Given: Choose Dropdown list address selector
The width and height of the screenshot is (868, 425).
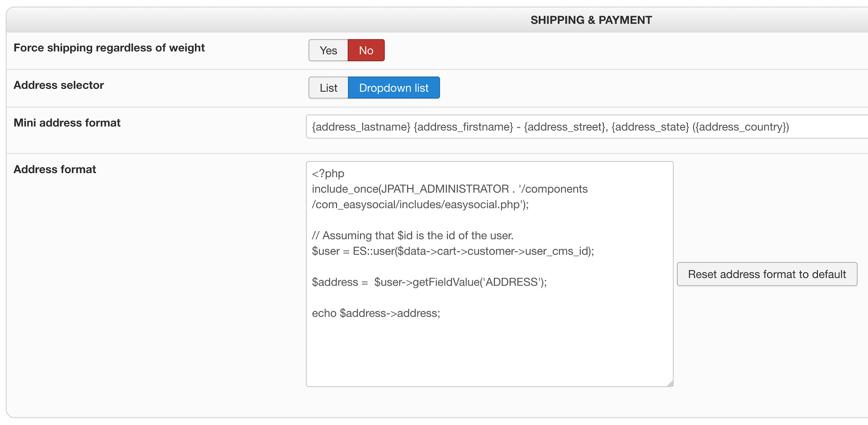Looking at the screenshot, I should point(393,88).
